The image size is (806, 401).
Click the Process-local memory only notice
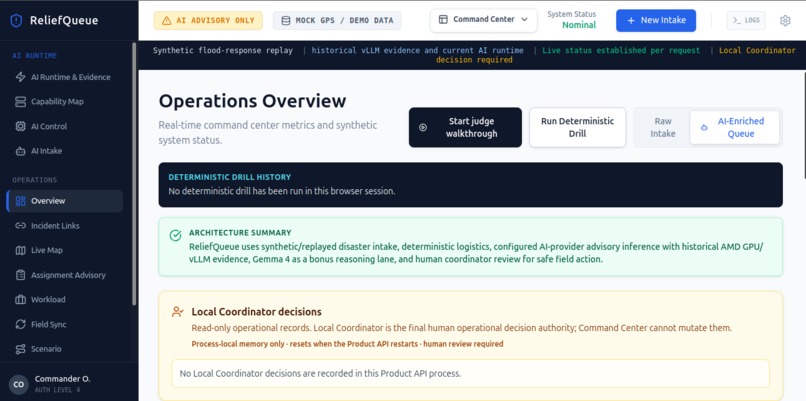(347, 343)
